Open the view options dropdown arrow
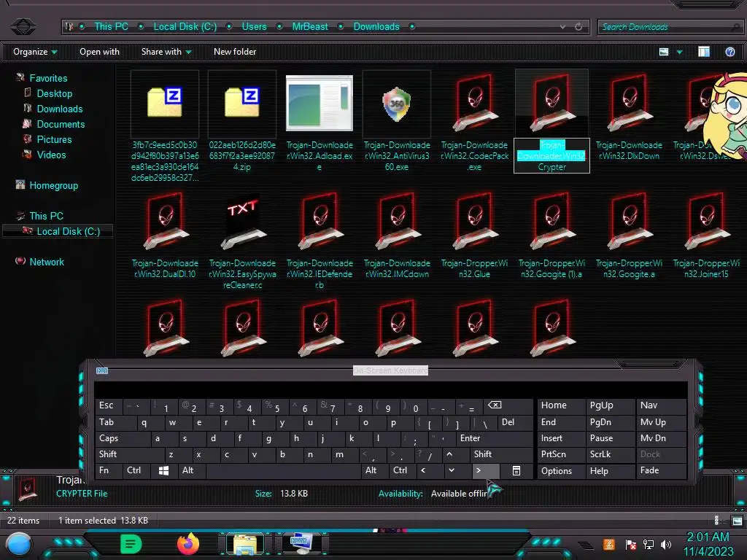This screenshot has height=560, width=747. click(680, 52)
